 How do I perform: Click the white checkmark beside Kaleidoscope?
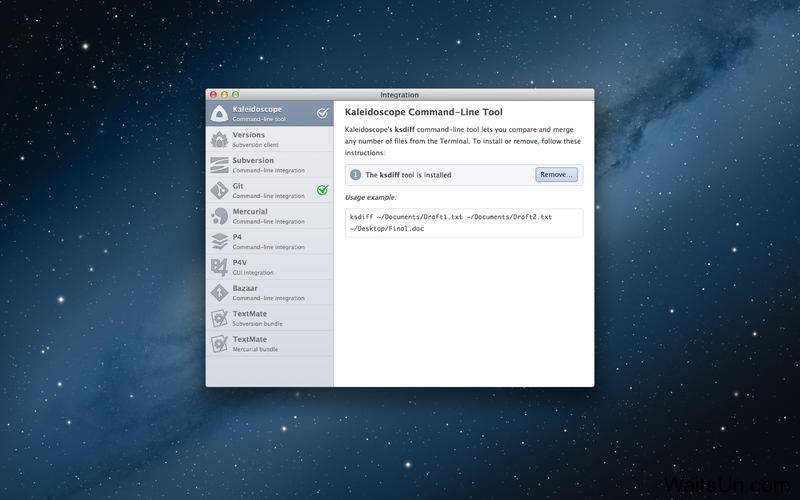click(x=322, y=113)
